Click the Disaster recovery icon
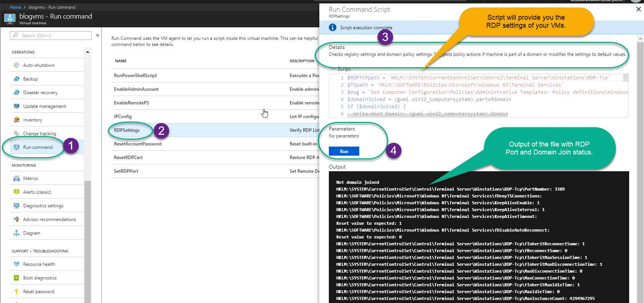The width and height of the screenshot is (644, 303). pyautogui.click(x=16, y=93)
